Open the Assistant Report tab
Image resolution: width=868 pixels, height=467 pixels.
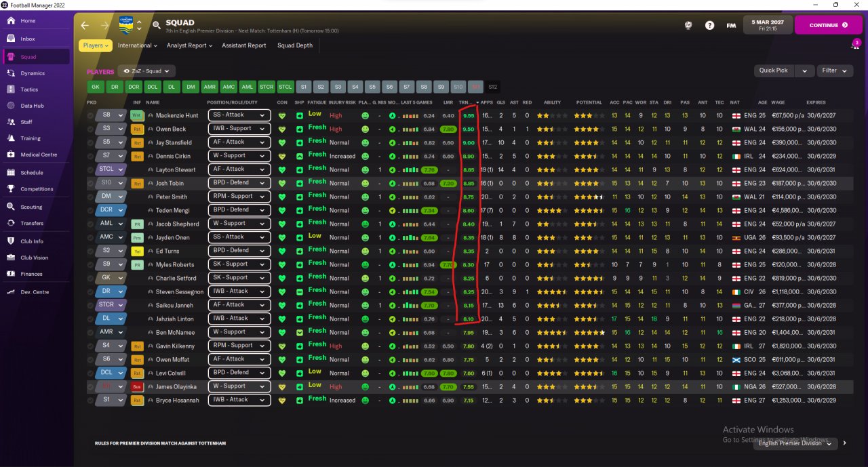244,45
